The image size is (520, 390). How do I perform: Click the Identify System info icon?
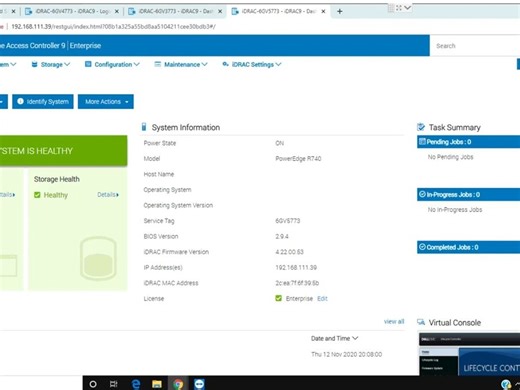point(20,101)
